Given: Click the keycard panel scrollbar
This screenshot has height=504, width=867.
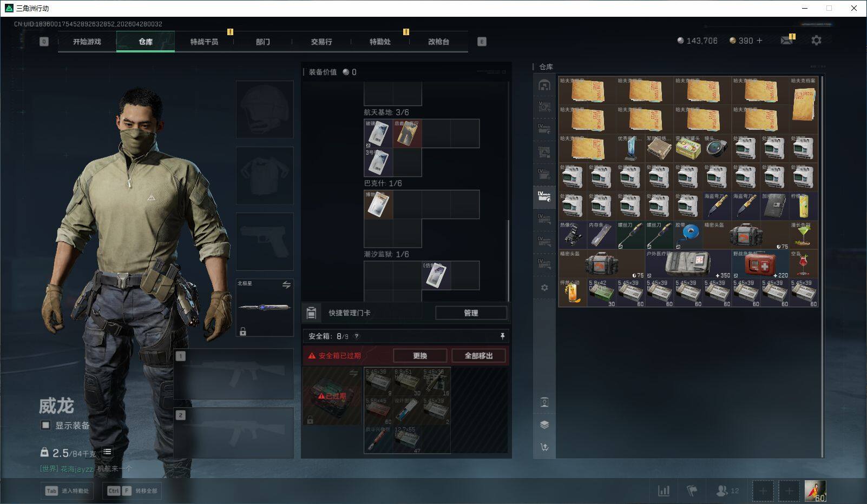Looking at the screenshot, I should click(x=508, y=260).
